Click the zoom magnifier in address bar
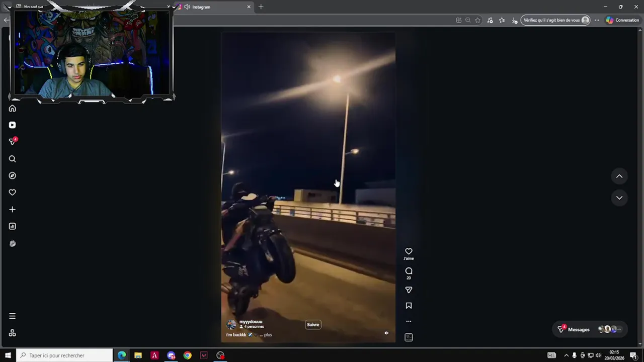 pyautogui.click(x=468, y=20)
